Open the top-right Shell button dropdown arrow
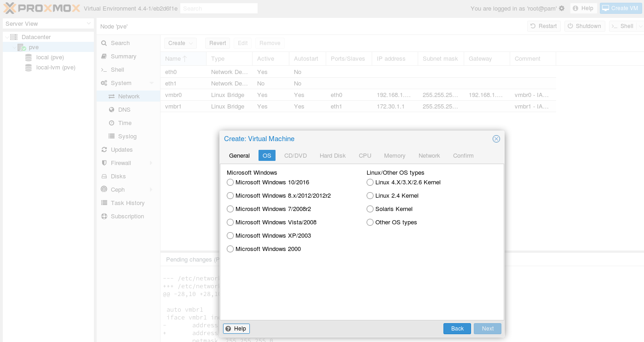This screenshot has height=342, width=644. click(x=640, y=26)
